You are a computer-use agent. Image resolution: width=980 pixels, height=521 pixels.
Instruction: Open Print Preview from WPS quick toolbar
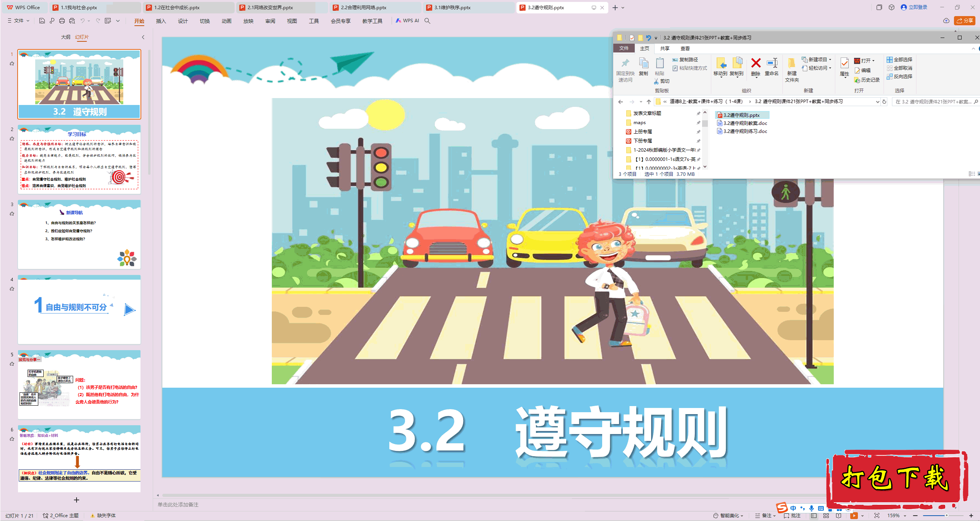[x=72, y=21]
